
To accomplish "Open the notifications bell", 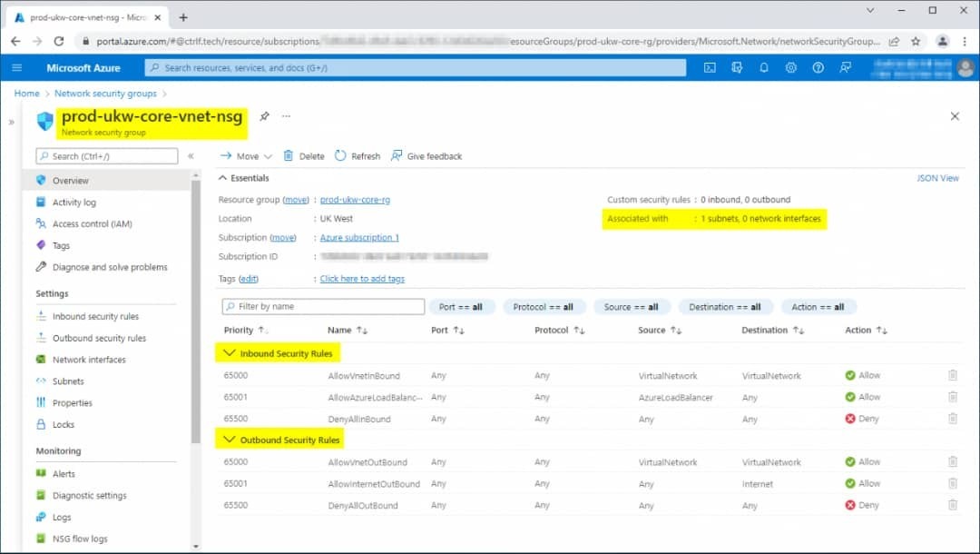I will tap(764, 67).
